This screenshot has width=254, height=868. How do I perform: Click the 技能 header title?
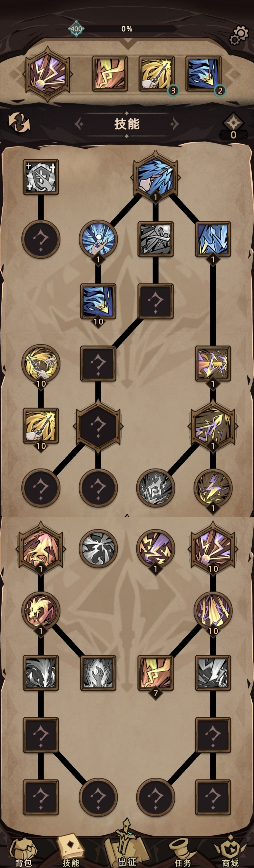click(127, 124)
